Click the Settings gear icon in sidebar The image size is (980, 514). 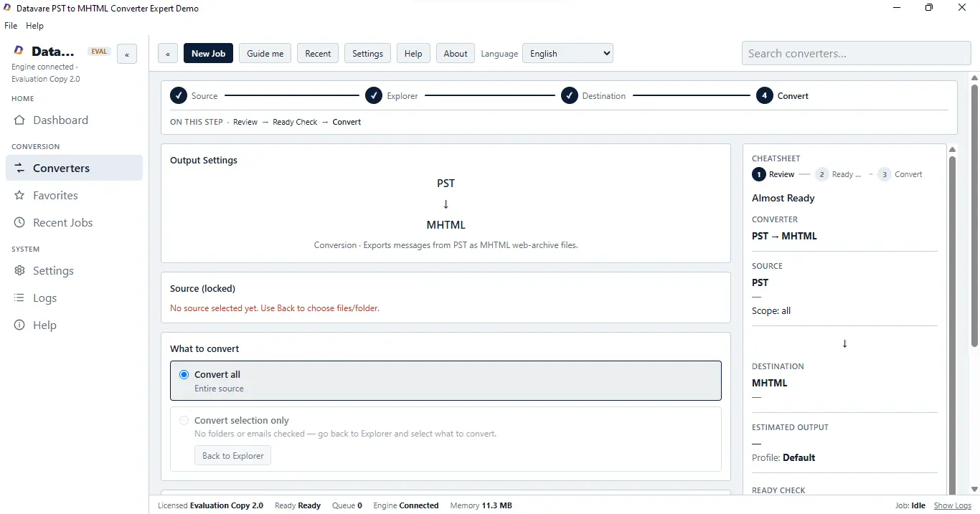[19, 271]
